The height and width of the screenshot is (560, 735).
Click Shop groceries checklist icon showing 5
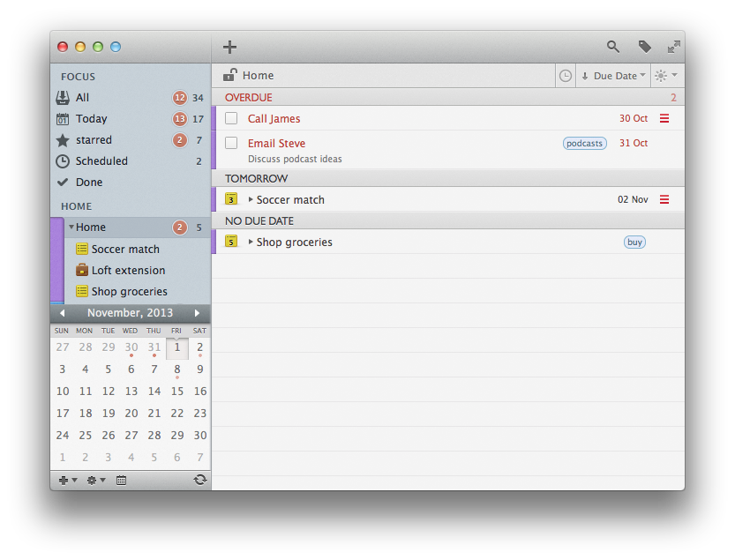point(231,241)
